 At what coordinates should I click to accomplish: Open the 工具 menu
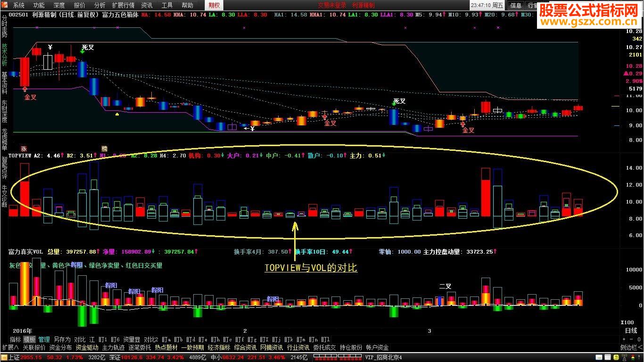coord(167,5)
